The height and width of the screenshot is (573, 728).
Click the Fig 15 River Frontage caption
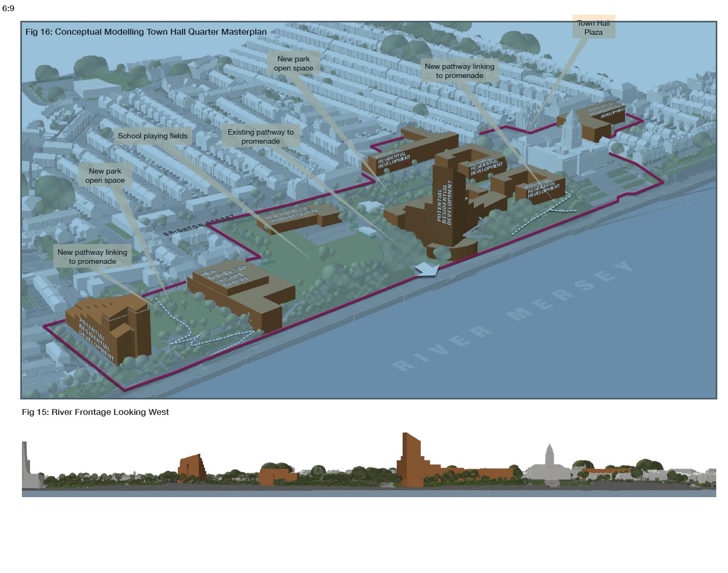point(95,412)
